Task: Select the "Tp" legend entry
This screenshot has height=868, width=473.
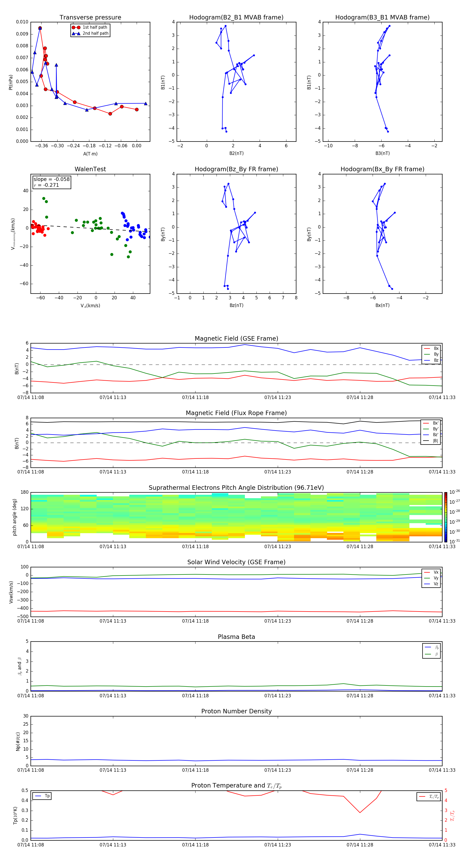Action: point(42,796)
